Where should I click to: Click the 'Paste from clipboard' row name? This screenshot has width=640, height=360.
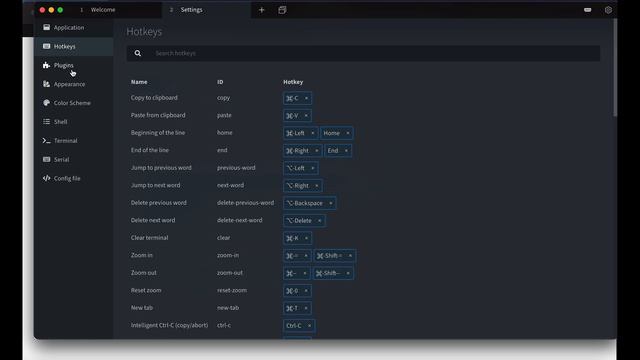click(x=158, y=116)
